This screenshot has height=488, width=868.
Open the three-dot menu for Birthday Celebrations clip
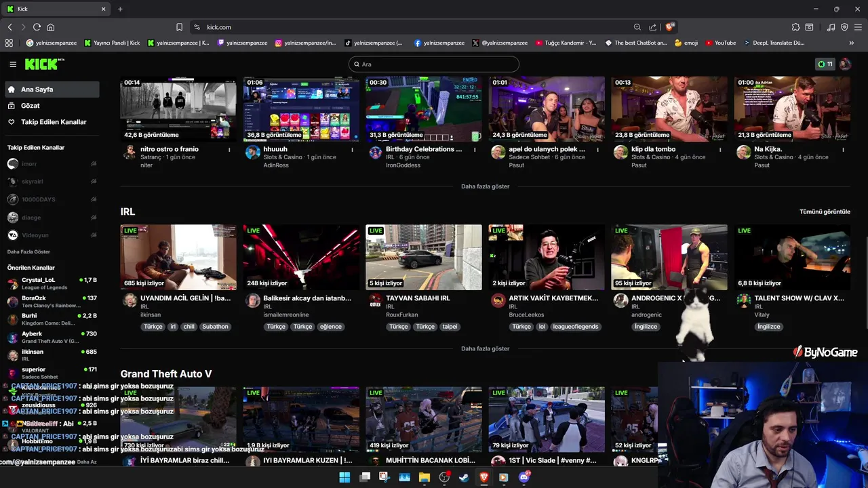click(x=475, y=150)
